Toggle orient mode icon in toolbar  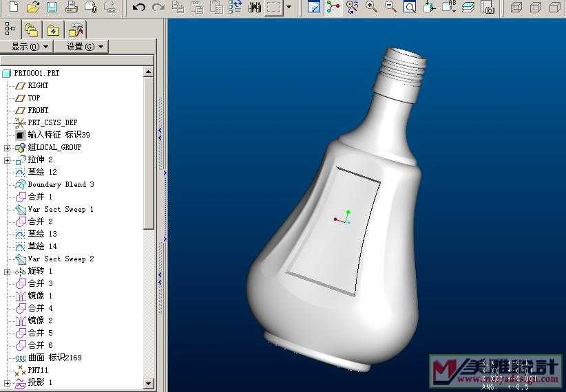[x=353, y=8]
